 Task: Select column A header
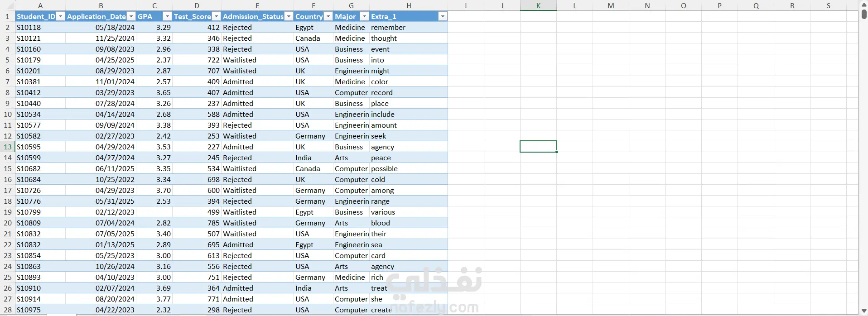(40, 5)
